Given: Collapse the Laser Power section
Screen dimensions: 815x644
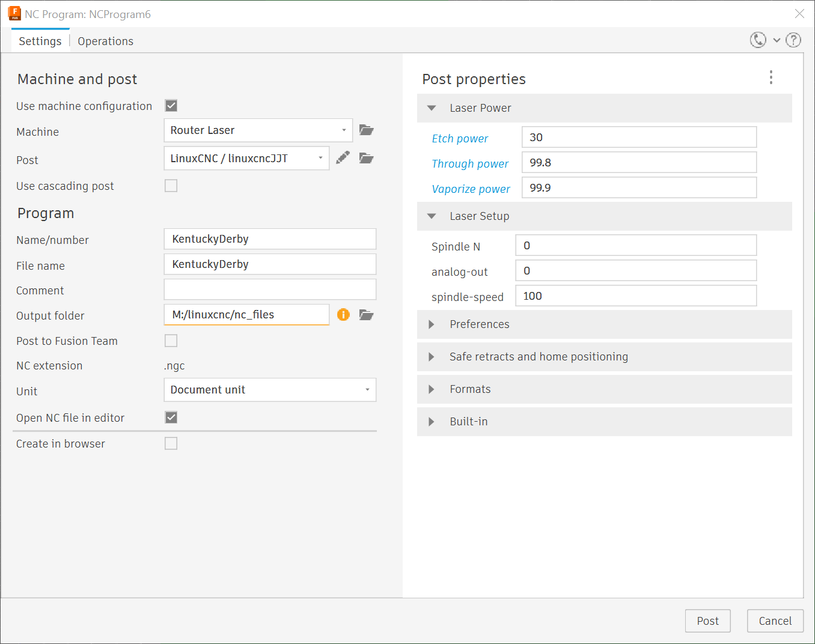Looking at the screenshot, I should [x=432, y=108].
